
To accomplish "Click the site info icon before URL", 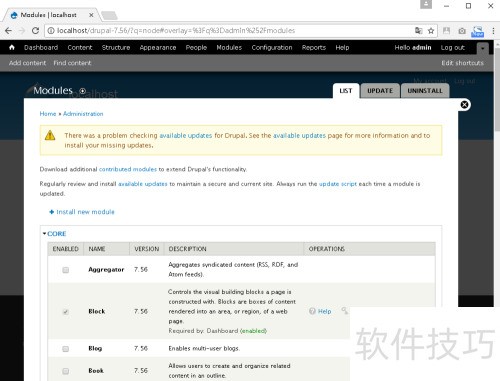I will click(x=51, y=31).
